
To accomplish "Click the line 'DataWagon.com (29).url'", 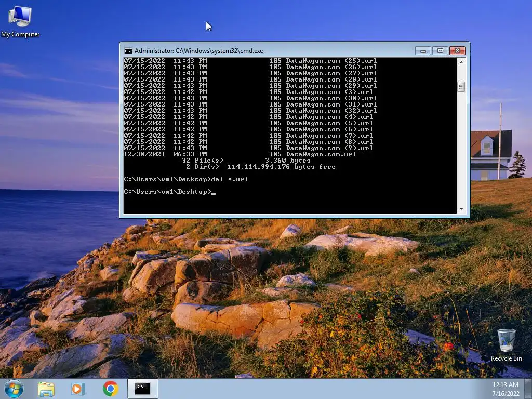I will pos(250,86).
